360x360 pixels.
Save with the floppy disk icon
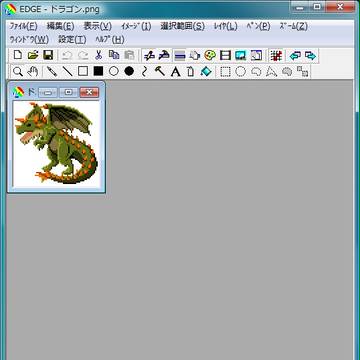click(48, 55)
